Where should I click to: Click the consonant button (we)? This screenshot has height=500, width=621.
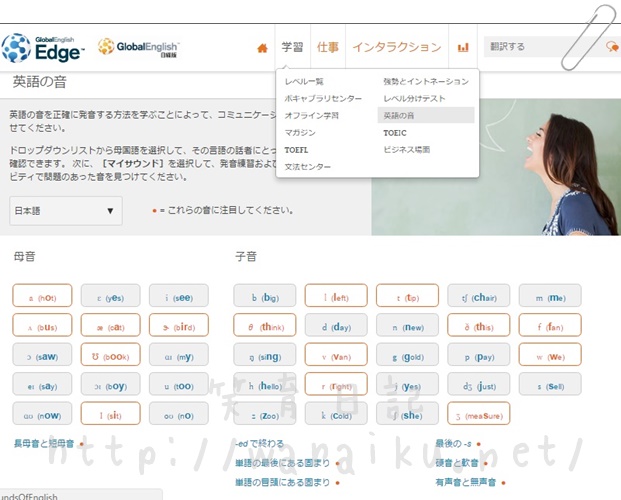(550, 354)
